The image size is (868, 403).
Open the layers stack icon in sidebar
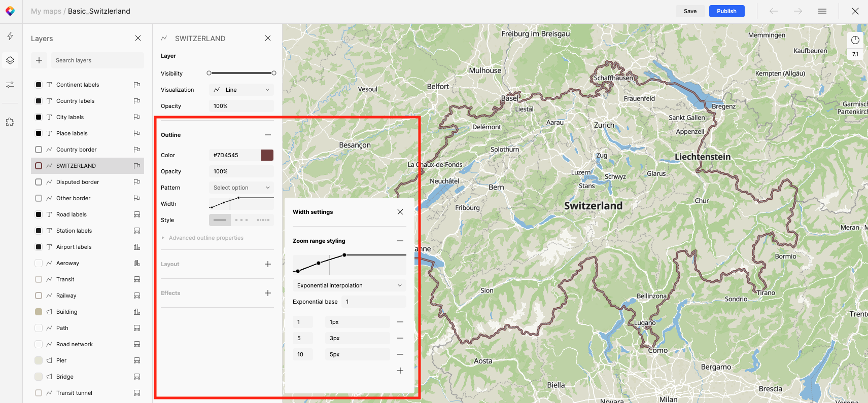pyautogui.click(x=10, y=60)
